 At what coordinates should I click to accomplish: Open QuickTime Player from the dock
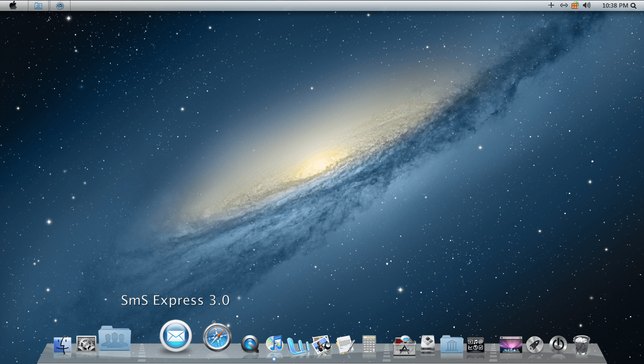point(250,344)
